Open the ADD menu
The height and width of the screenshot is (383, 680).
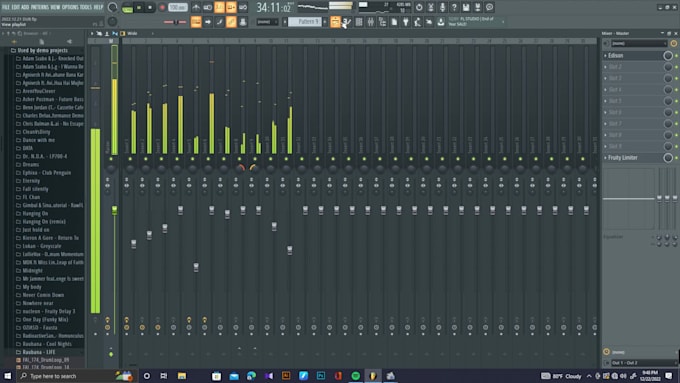25,7
